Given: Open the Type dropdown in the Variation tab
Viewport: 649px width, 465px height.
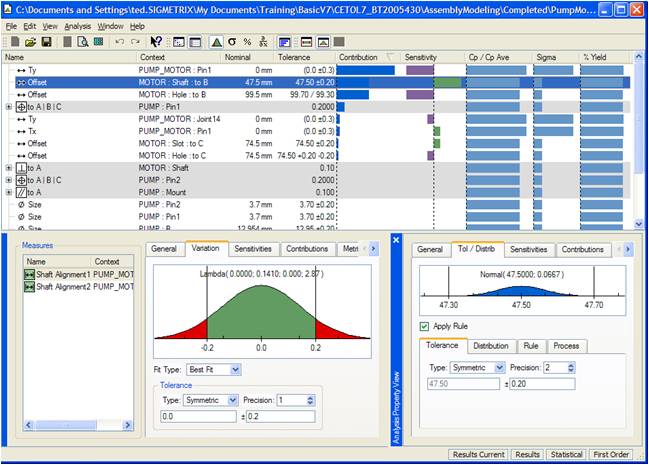Looking at the screenshot, I should 209,399.
